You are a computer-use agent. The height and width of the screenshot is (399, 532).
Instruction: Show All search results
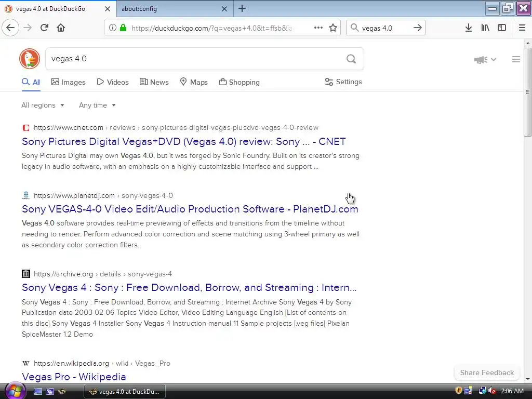pyautogui.click(x=31, y=82)
